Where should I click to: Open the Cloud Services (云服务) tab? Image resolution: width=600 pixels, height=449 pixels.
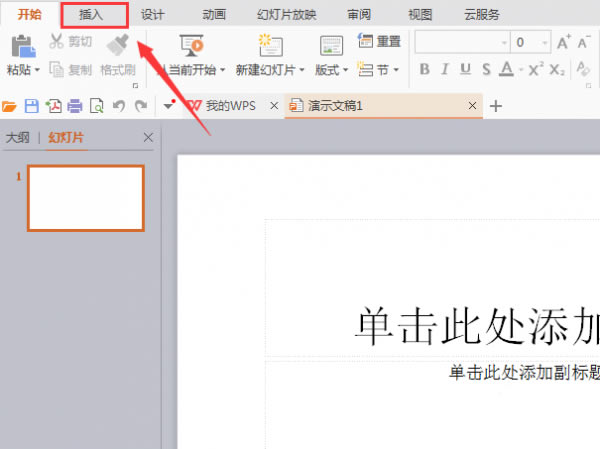pos(482,15)
